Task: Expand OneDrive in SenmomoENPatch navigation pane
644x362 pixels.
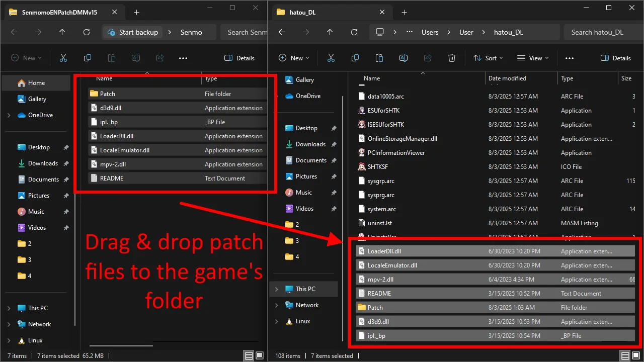Action: pyautogui.click(x=9, y=115)
